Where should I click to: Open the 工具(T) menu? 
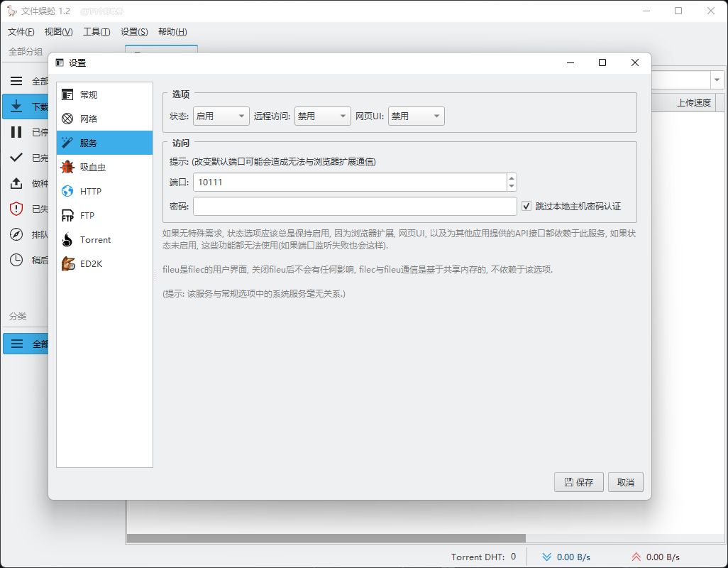coord(96,31)
